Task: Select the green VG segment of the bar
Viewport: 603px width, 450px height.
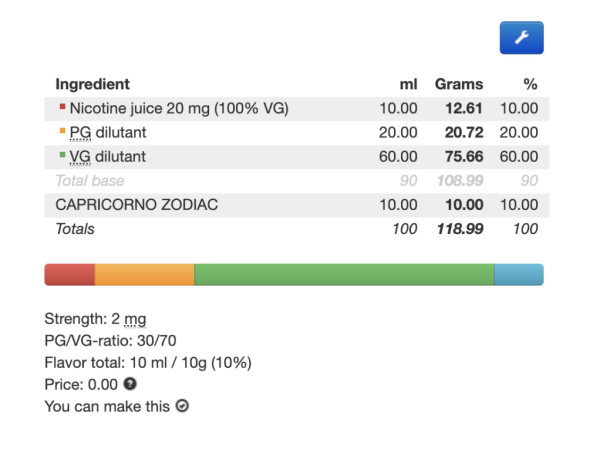Action: point(344,275)
